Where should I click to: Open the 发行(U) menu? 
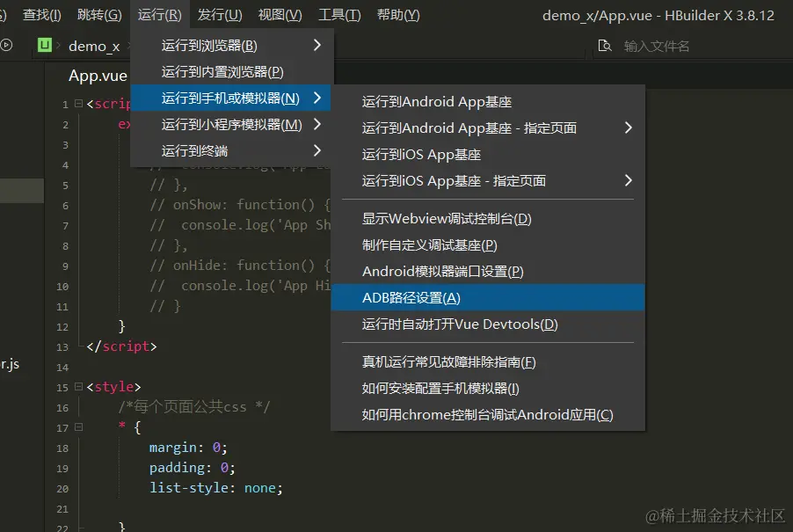(220, 15)
